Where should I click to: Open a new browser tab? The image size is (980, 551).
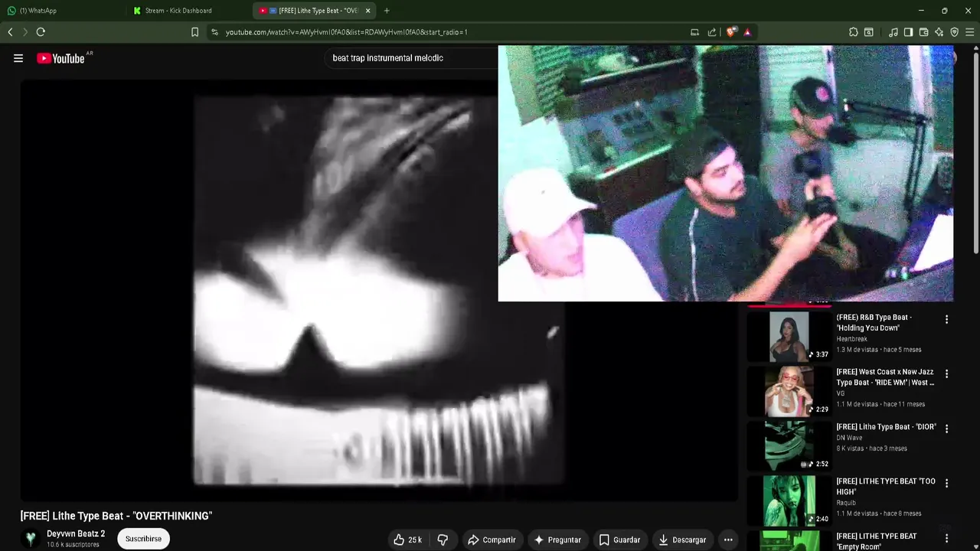click(387, 11)
